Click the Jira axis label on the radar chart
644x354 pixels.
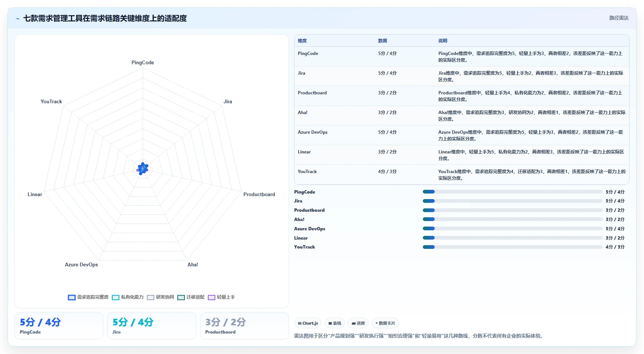click(x=228, y=101)
